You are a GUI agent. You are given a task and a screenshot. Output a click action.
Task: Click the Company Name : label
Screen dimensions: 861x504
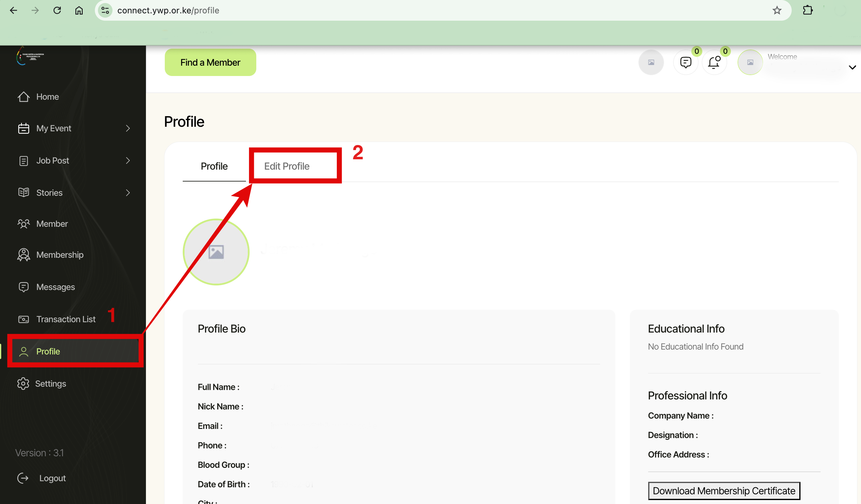point(681,416)
